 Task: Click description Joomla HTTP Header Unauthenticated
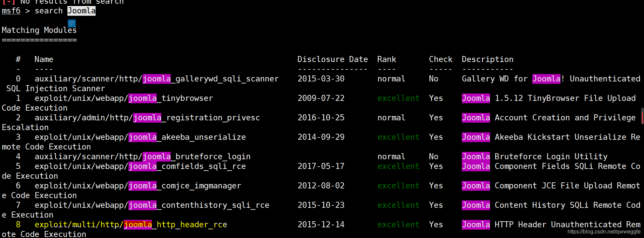tap(542, 225)
